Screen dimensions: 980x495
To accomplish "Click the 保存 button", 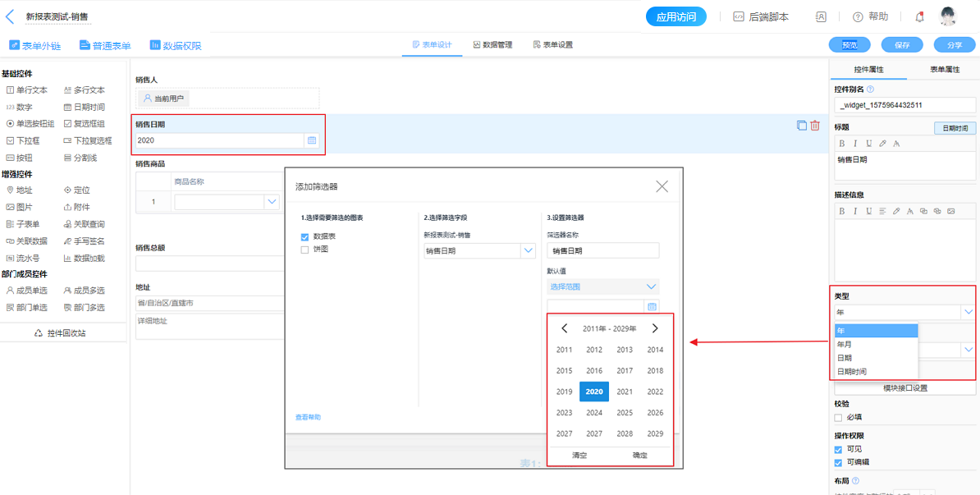I will tap(901, 45).
